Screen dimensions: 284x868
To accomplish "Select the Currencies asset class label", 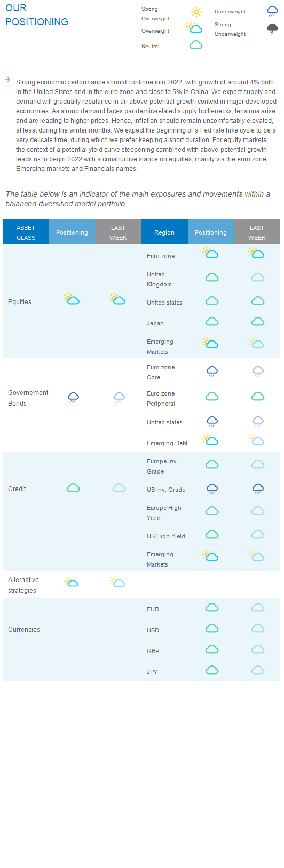I will [24, 630].
